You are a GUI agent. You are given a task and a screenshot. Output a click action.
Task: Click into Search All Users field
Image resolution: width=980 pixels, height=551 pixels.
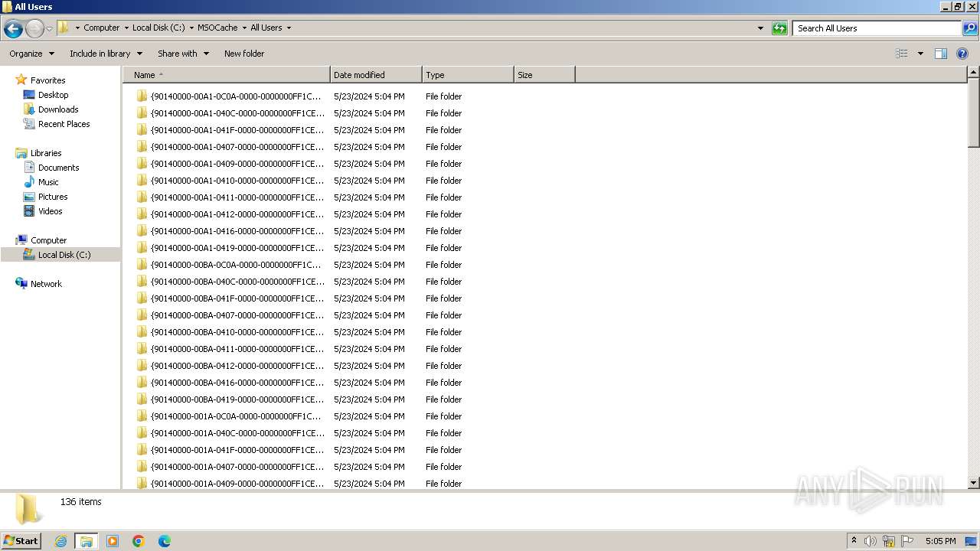[877, 28]
